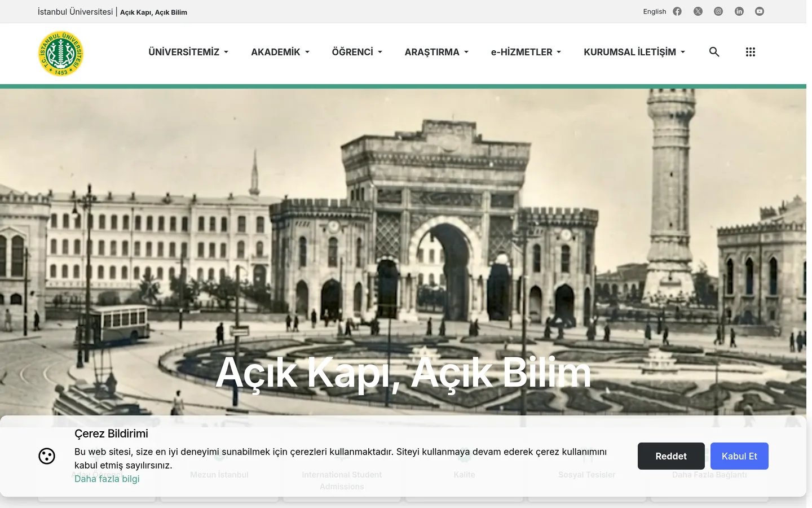Click the cookie icon in the notice
Screen dimensions: 812x508
(47, 456)
